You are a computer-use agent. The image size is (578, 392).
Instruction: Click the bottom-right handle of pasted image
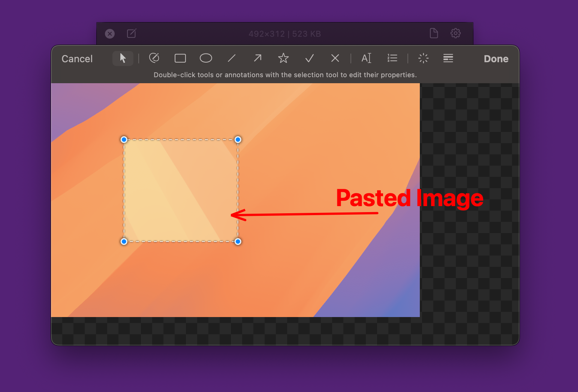[238, 241]
